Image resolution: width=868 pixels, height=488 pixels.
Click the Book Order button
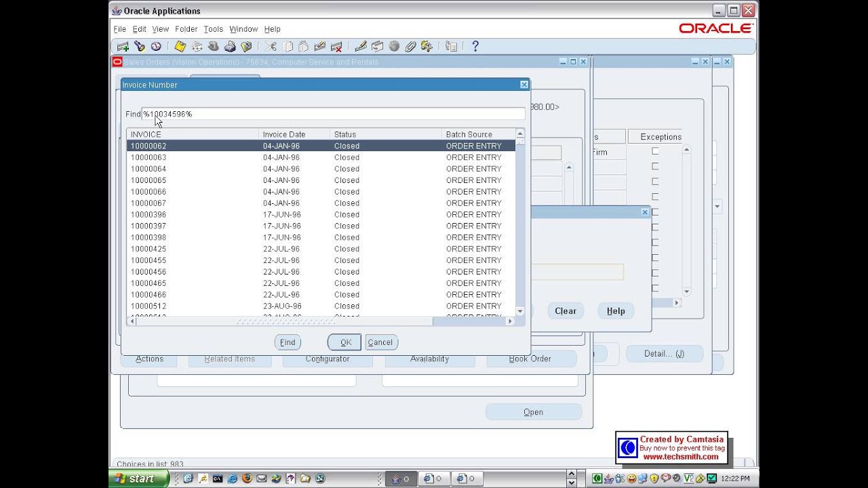tap(530, 359)
